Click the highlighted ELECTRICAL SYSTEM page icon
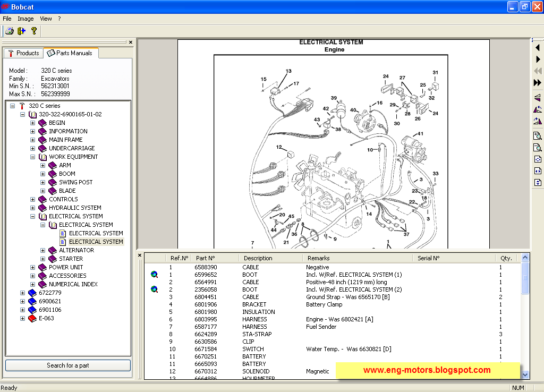The width and height of the screenshot is (544, 392). [x=63, y=242]
